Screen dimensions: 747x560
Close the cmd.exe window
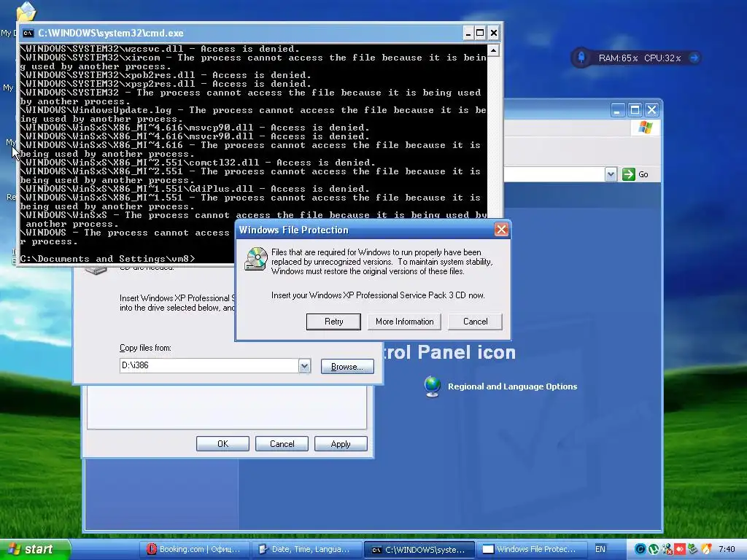coord(494,33)
